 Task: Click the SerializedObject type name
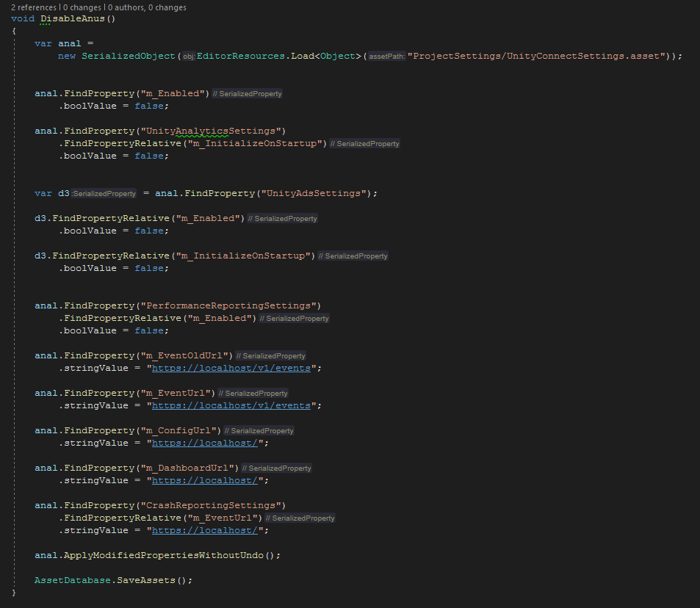(129, 57)
